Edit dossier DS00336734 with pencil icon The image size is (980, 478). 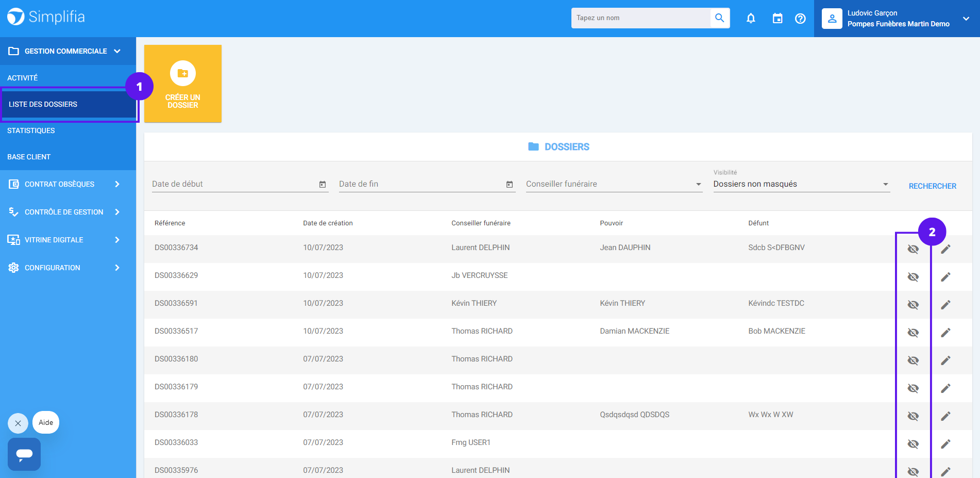tap(945, 249)
